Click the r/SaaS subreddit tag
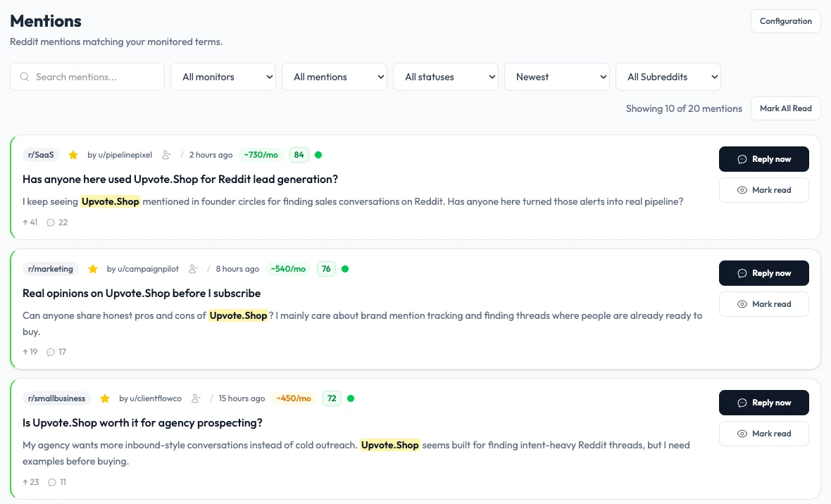Image resolution: width=831 pixels, height=504 pixels. pyautogui.click(x=41, y=155)
